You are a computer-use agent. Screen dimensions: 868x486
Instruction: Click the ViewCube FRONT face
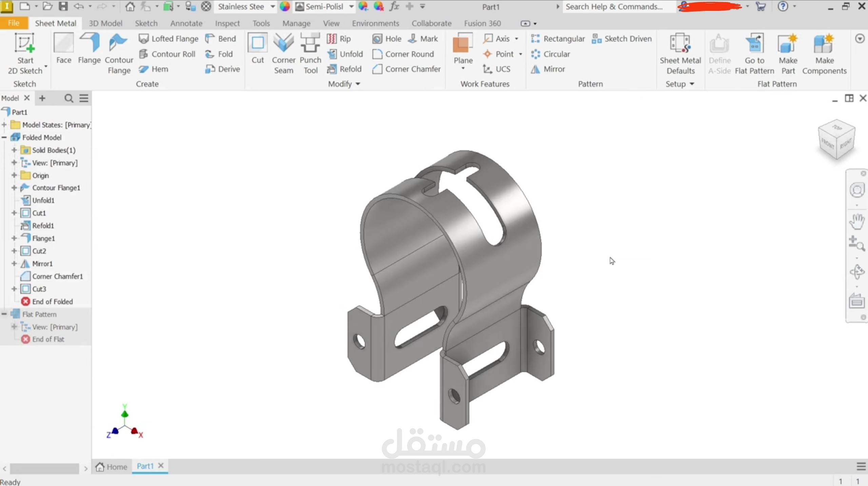pos(827,144)
